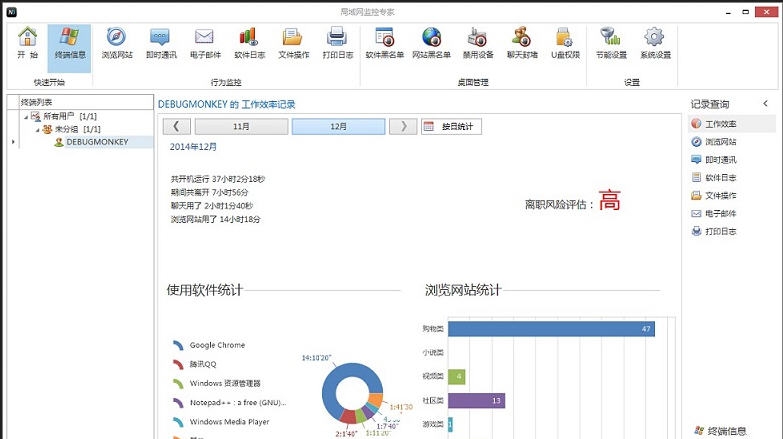
Task: Click the row indicator arrow beside DEBUGMONKEY
Action: 13,142
